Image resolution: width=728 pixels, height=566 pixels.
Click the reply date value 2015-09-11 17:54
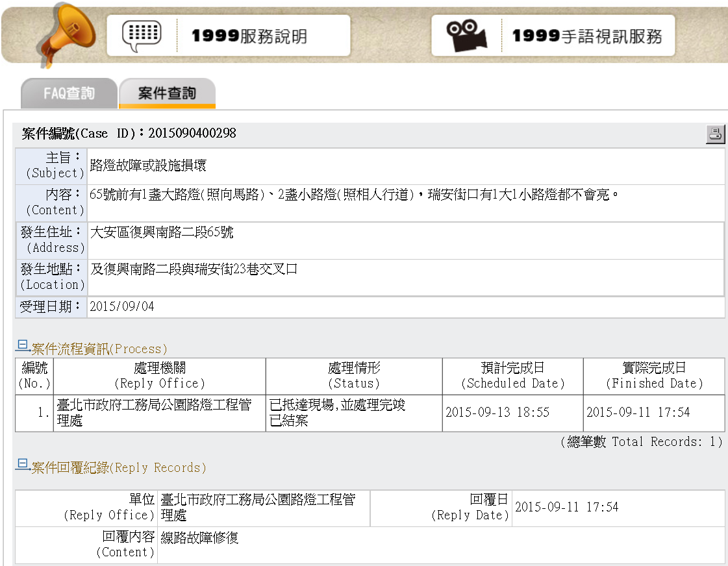click(x=566, y=507)
